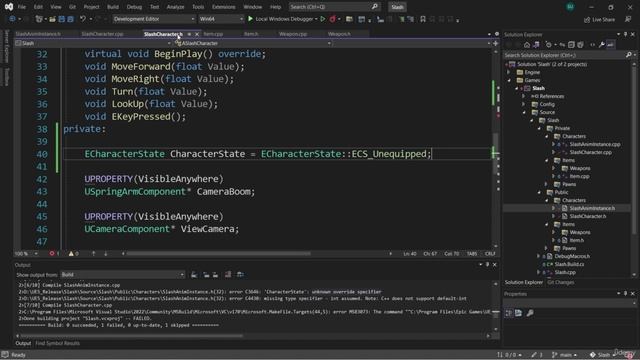The image size is (640, 360).
Task: Toggle auto-hide pin on Solution Explorer
Action: tap(625, 34)
